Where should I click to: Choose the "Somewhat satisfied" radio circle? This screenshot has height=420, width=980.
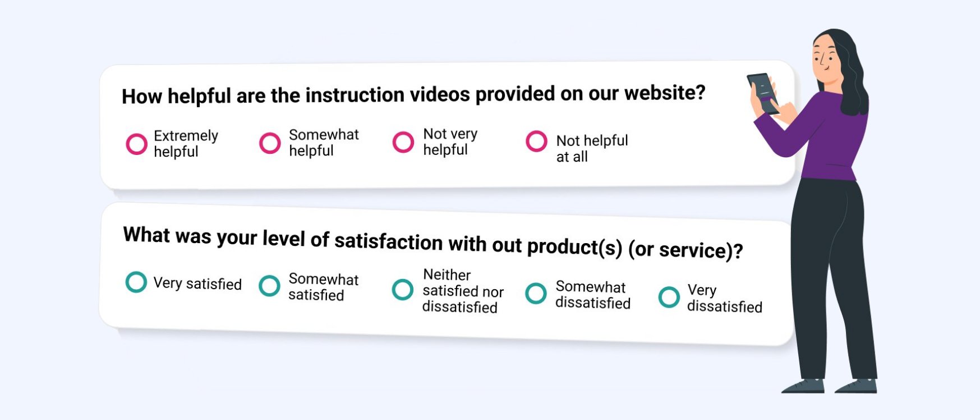(x=270, y=286)
